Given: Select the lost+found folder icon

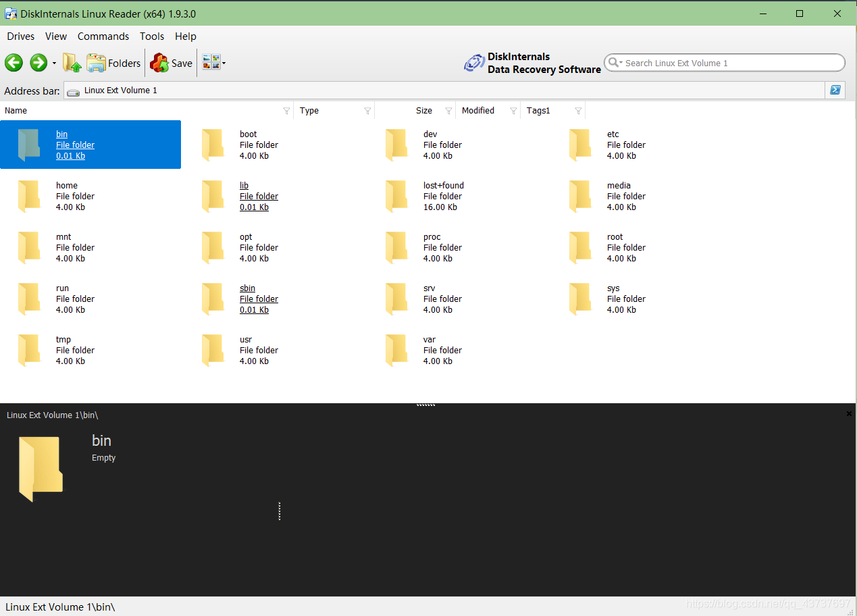Looking at the screenshot, I should coord(396,196).
